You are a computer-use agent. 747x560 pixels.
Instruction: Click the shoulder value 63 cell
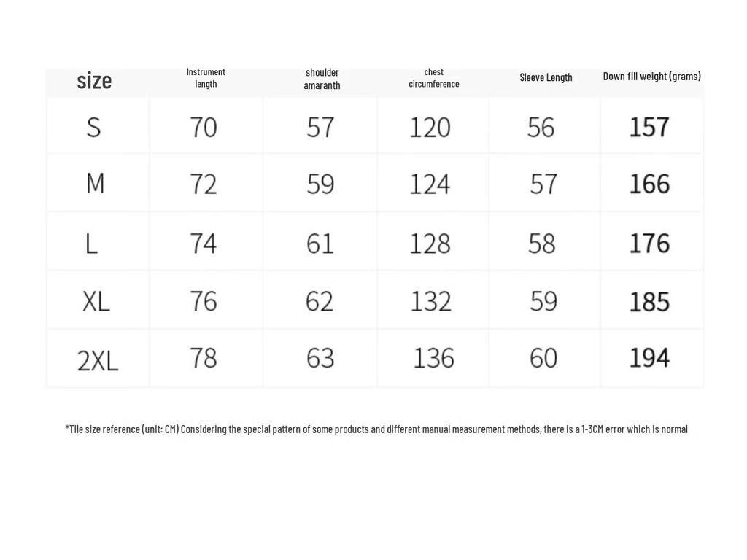tap(320, 358)
